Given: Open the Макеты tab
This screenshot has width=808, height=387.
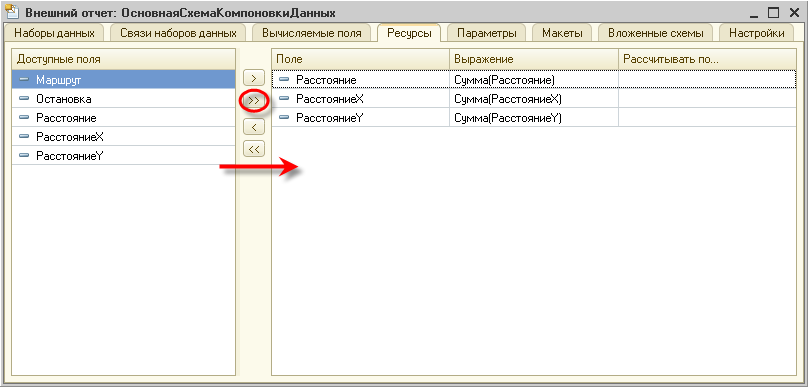Looking at the screenshot, I should [x=562, y=33].
